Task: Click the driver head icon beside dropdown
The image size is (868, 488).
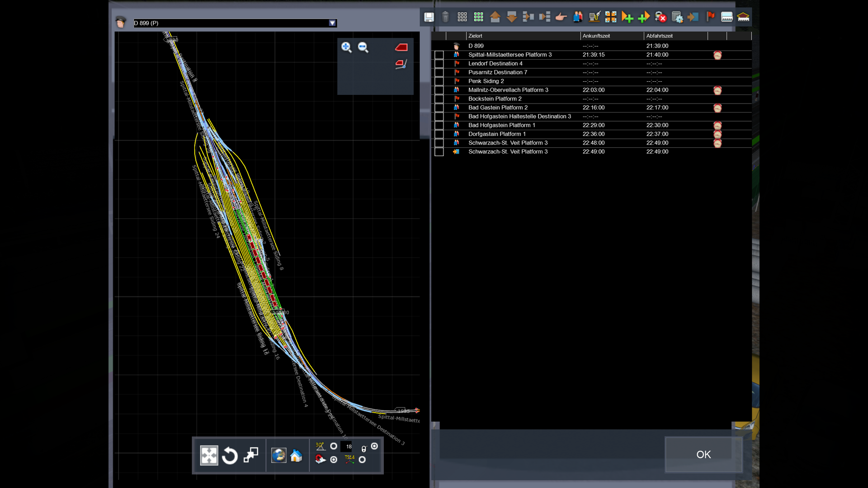Action: pos(121,22)
